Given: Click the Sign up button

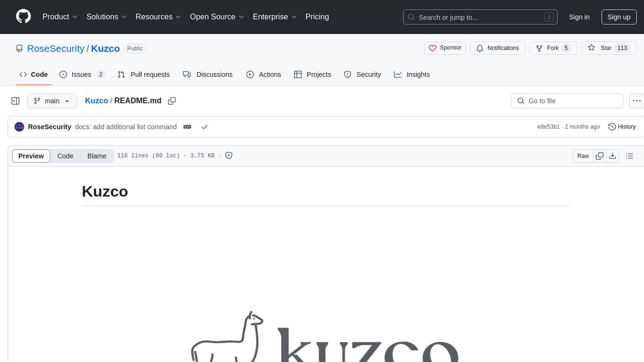Looking at the screenshot, I should click(619, 17).
